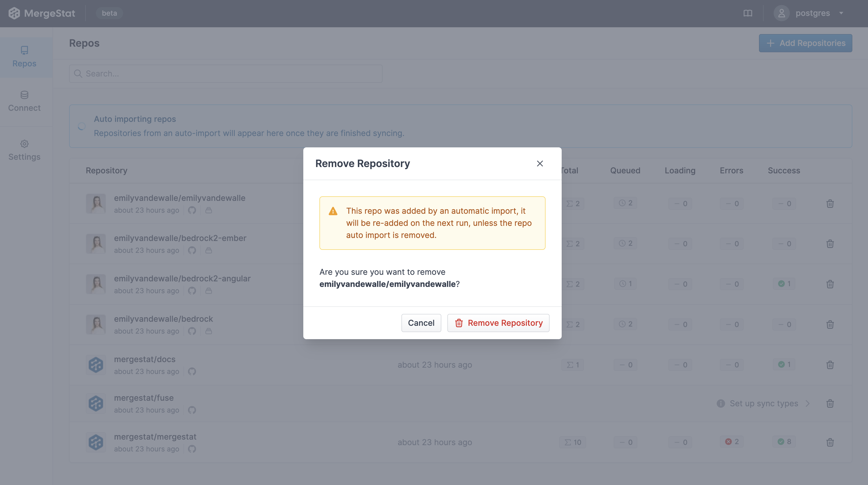Open documentation via the book icon
Screen dimensions: 868x485
tap(748, 13)
